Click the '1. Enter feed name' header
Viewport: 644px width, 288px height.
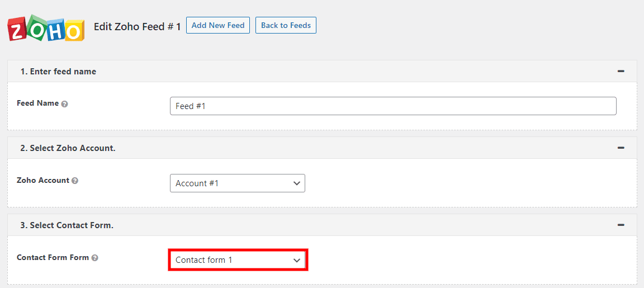(x=58, y=72)
